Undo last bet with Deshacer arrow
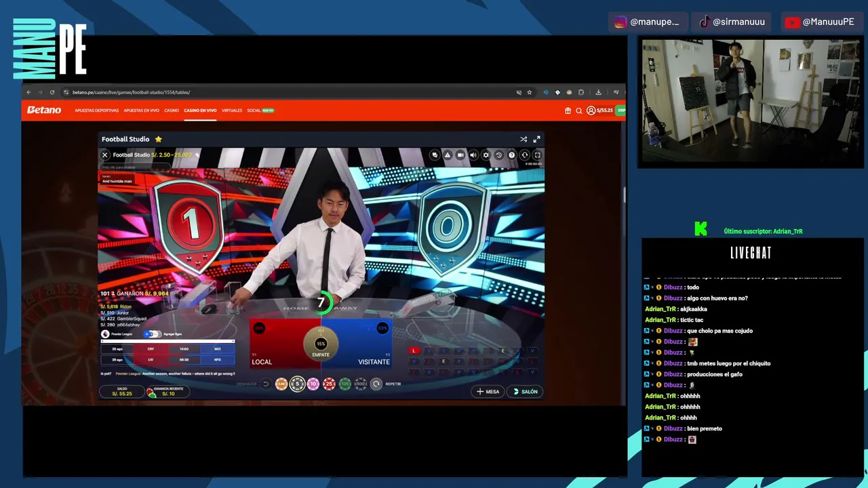 pyautogui.click(x=266, y=384)
